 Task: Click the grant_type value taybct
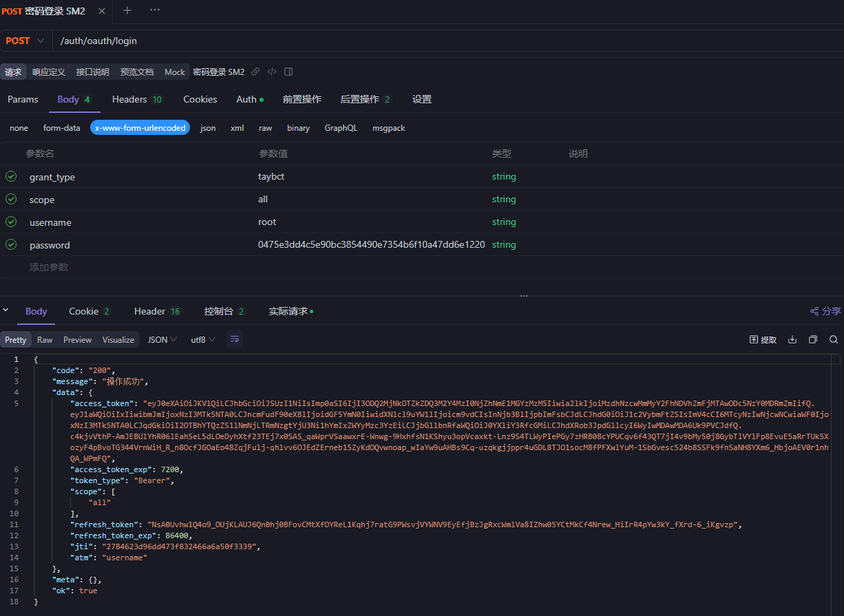[x=271, y=176]
